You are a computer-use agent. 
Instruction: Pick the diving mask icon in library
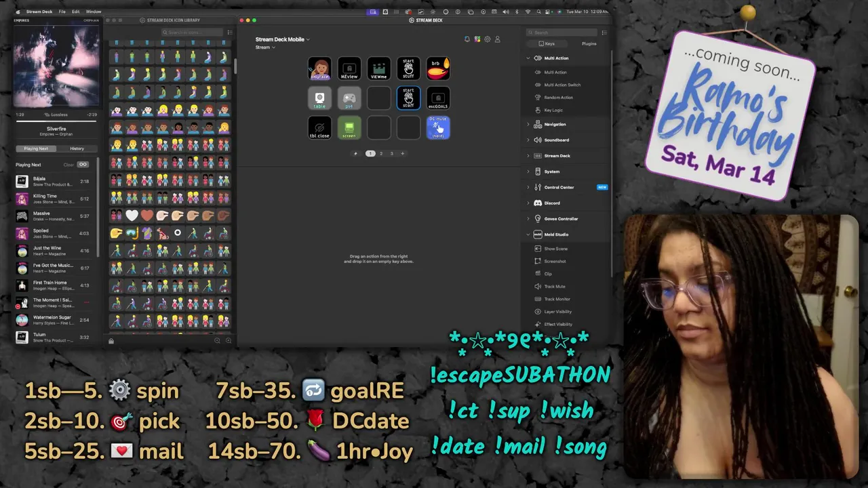tap(132, 233)
